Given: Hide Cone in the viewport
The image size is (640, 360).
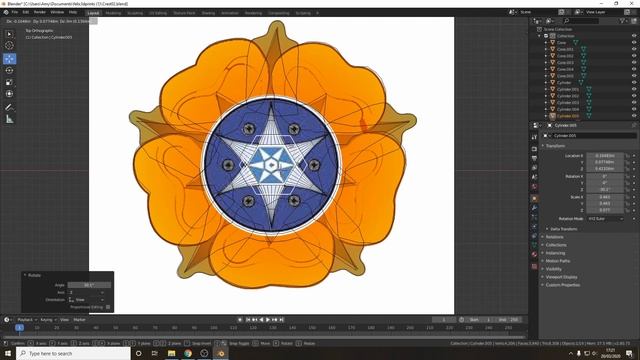Looking at the screenshot, I should [634, 42].
